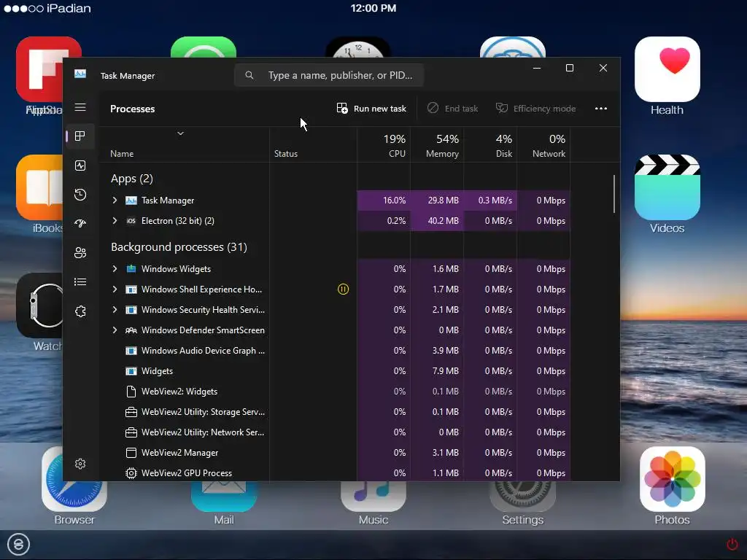Sort processes by Memory column
Image resolution: width=747 pixels, height=560 pixels.
(438, 146)
